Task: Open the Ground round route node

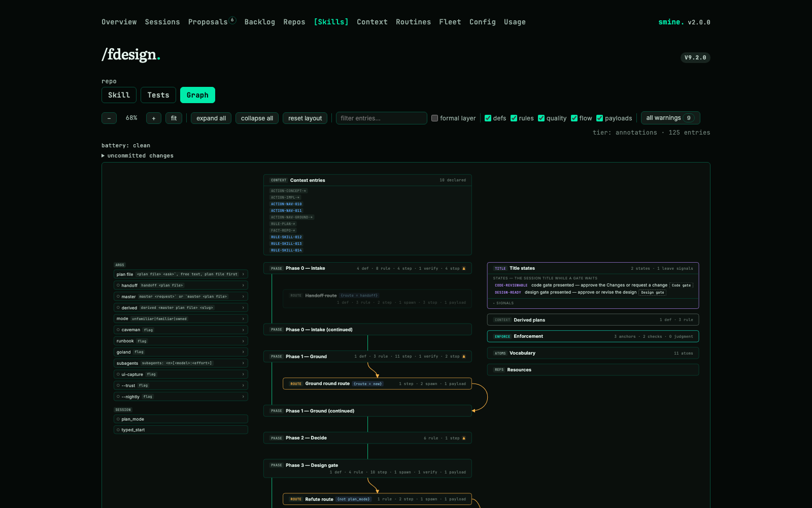Action: [x=377, y=384]
